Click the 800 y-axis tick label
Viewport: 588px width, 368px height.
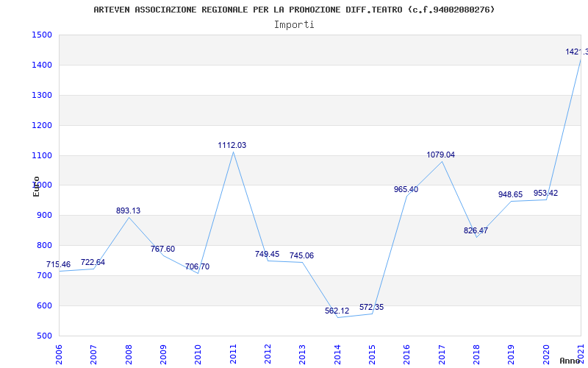(x=44, y=245)
